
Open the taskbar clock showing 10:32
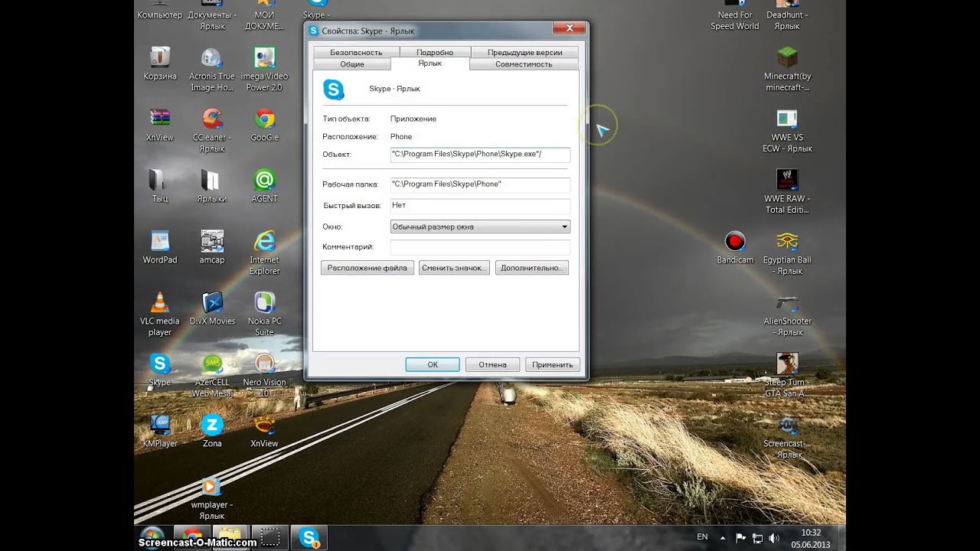(x=811, y=538)
